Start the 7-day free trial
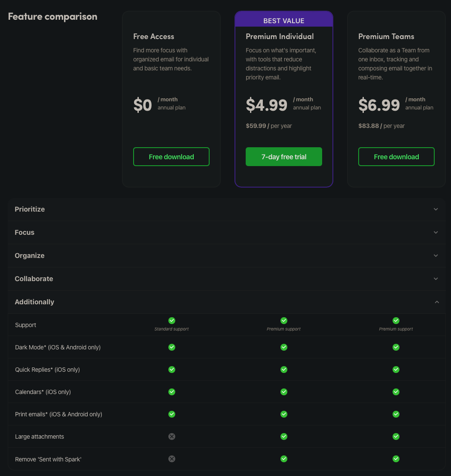The image size is (451, 476). pyautogui.click(x=283, y=157)
